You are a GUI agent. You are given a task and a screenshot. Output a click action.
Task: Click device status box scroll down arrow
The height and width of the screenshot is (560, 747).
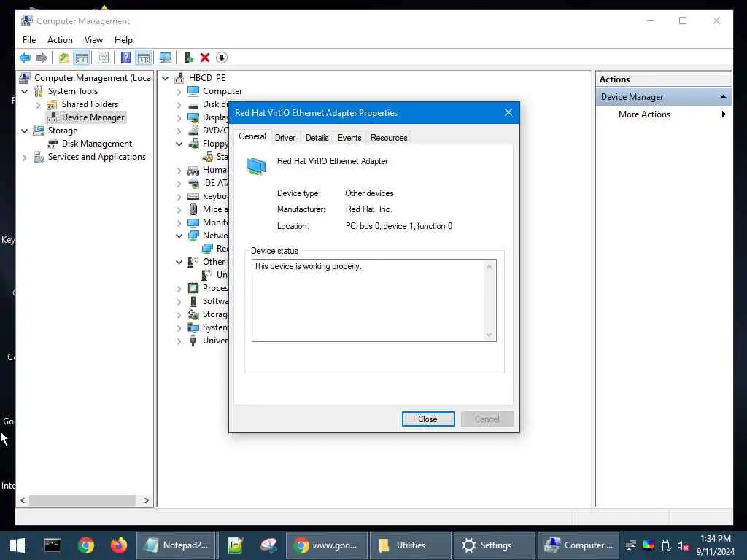[x=489, y=335]
